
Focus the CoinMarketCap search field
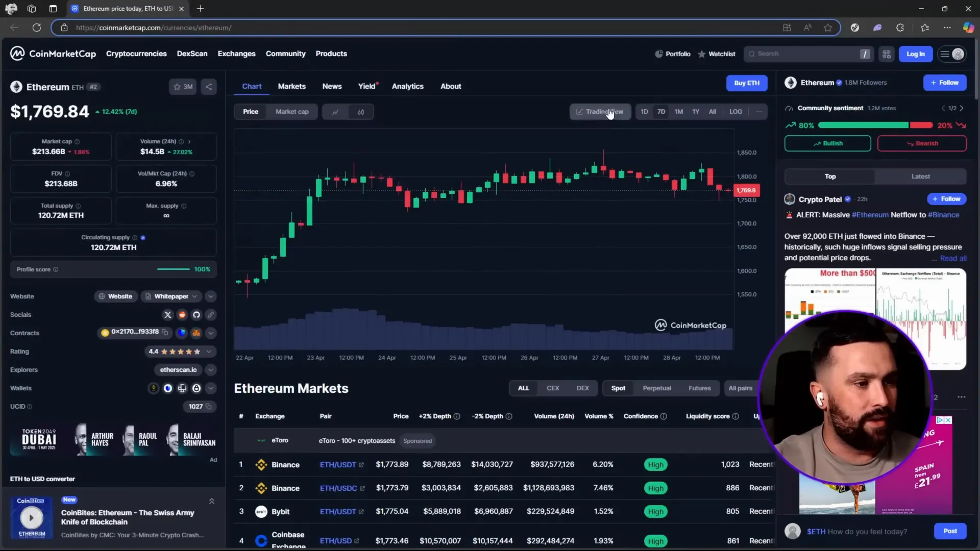tap(808, 54)
